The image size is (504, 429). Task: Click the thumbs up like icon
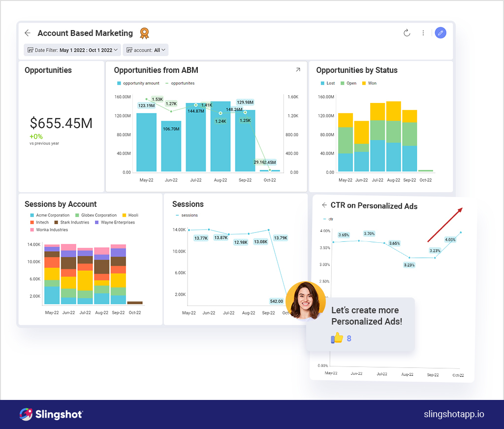click(337, 338)
